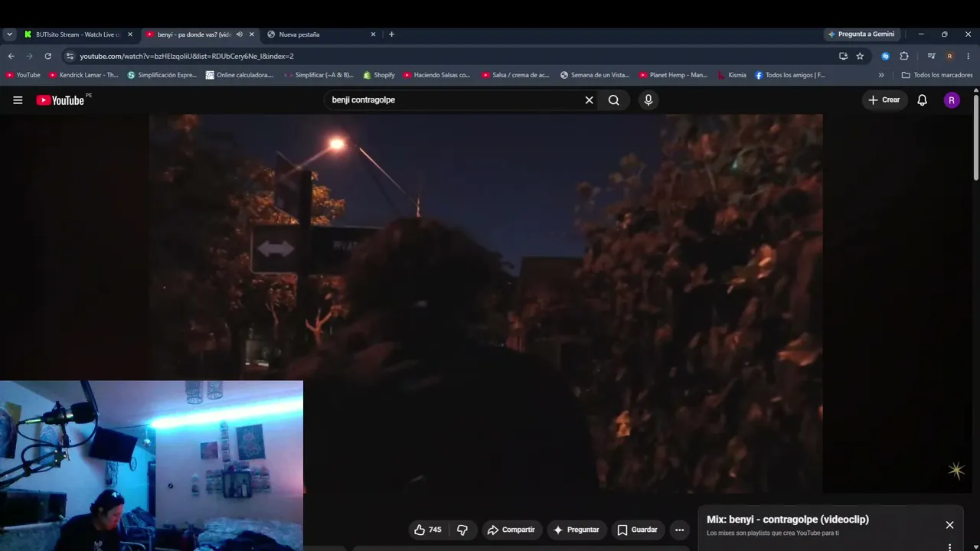Expand the tab search dropdown
Viewport: 980px width, 551px height.
coord(9,34)
